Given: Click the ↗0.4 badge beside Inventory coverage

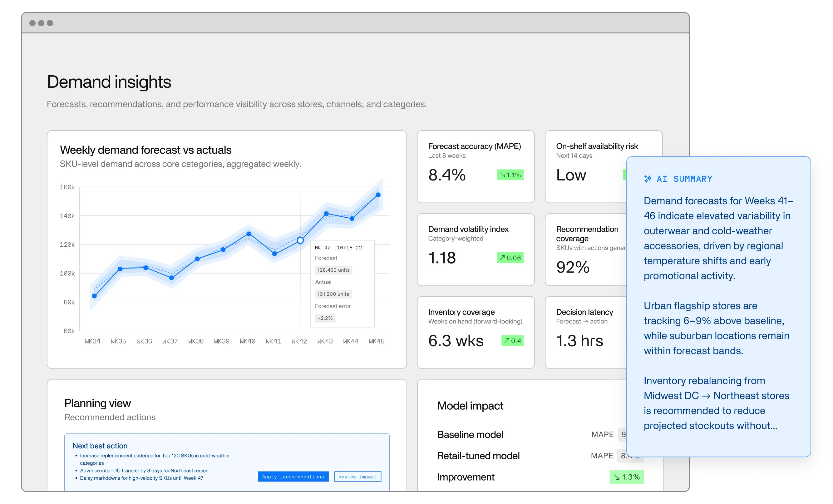Looking at the screenshot, I should pos(512,341).
